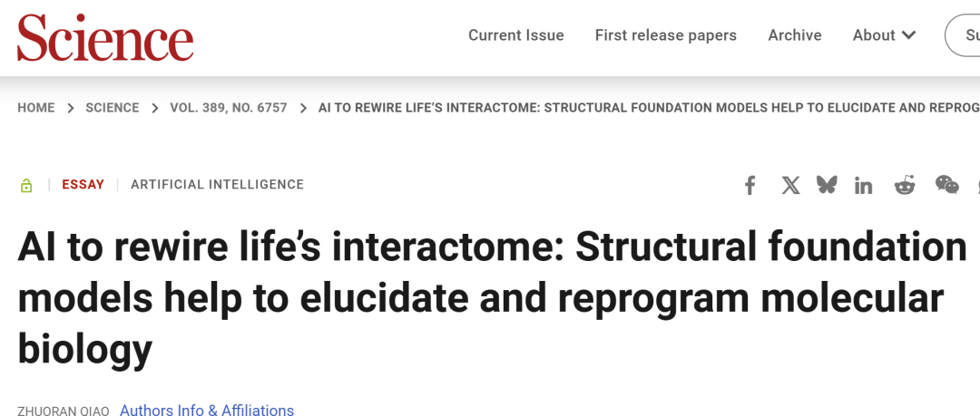This screenshot has width=980, height=416.
Task: Click the partially visible button beside About
Action: 963,35
